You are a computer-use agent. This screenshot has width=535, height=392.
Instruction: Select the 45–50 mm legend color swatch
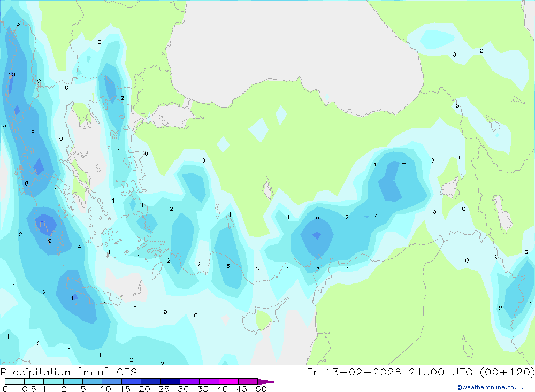click(x=248, y=381)
